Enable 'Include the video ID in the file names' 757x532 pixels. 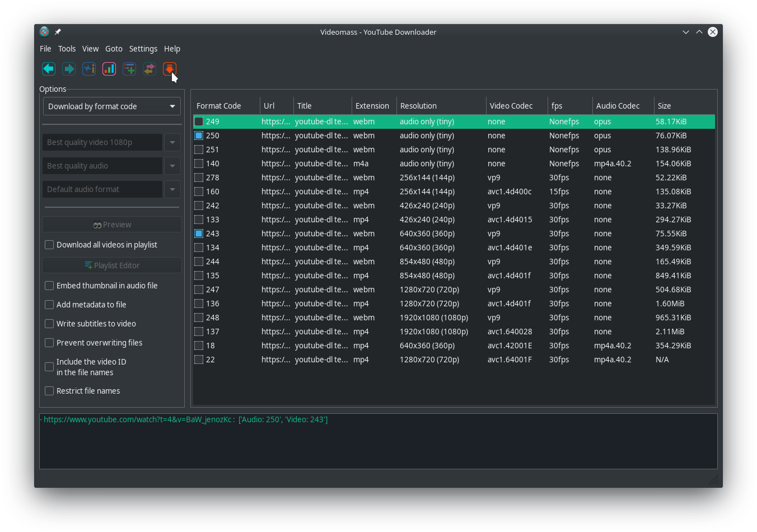[x=49, y=367]
